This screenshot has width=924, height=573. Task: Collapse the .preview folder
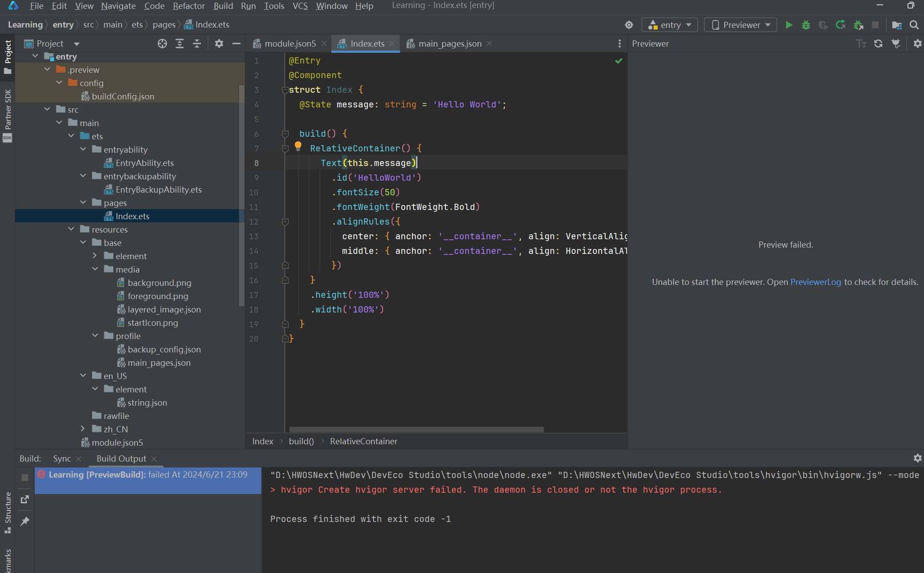(47, 70)
